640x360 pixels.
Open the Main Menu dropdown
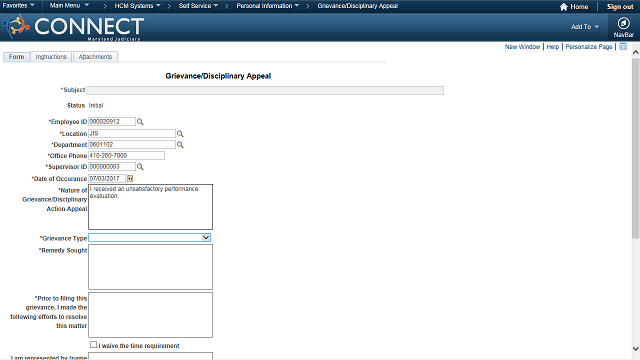click(69, 6)
